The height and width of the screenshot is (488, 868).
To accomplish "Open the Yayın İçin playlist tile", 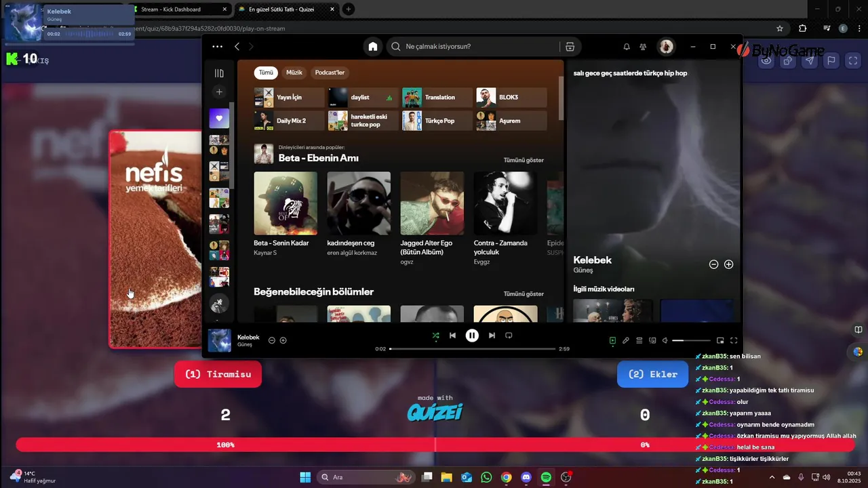I will coord(289,98).
